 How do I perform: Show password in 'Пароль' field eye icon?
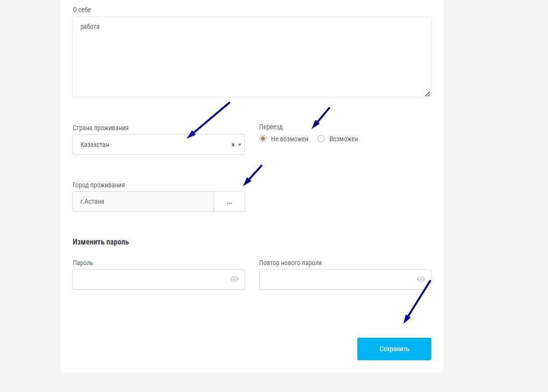click(234, 279)
